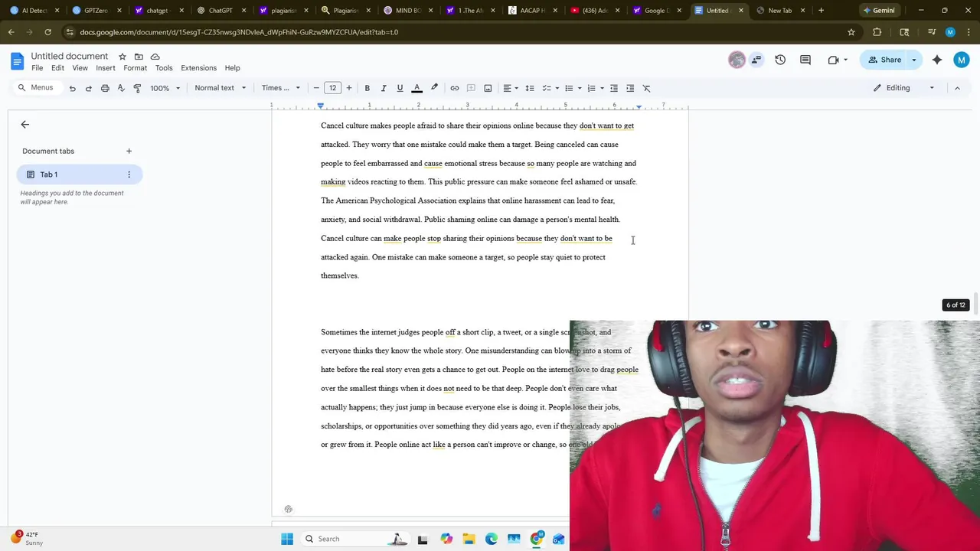This screenshot has height=551, width=980.
Task: Open the numbered list dropdown
Action: click(596, 88)
